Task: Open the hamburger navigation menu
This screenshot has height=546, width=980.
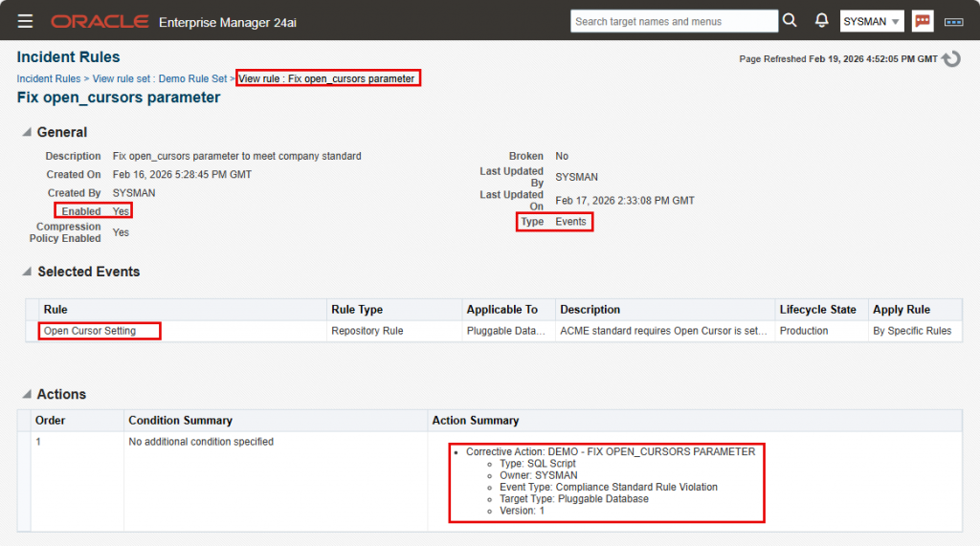Action: point(25,21)
